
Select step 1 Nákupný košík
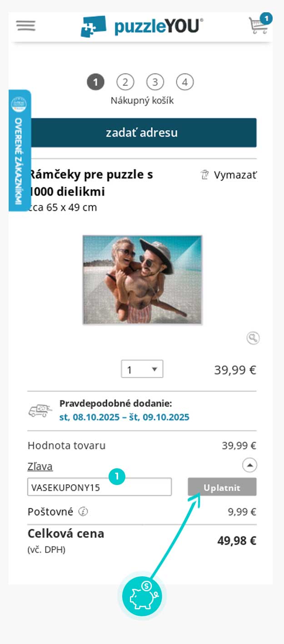pos(95,82)
